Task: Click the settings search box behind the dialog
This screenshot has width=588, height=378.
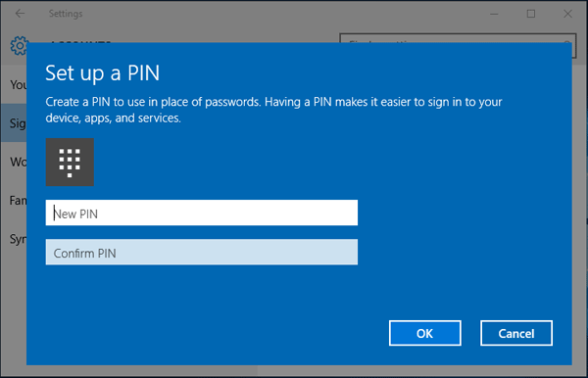Action: (x=458, y=38)
